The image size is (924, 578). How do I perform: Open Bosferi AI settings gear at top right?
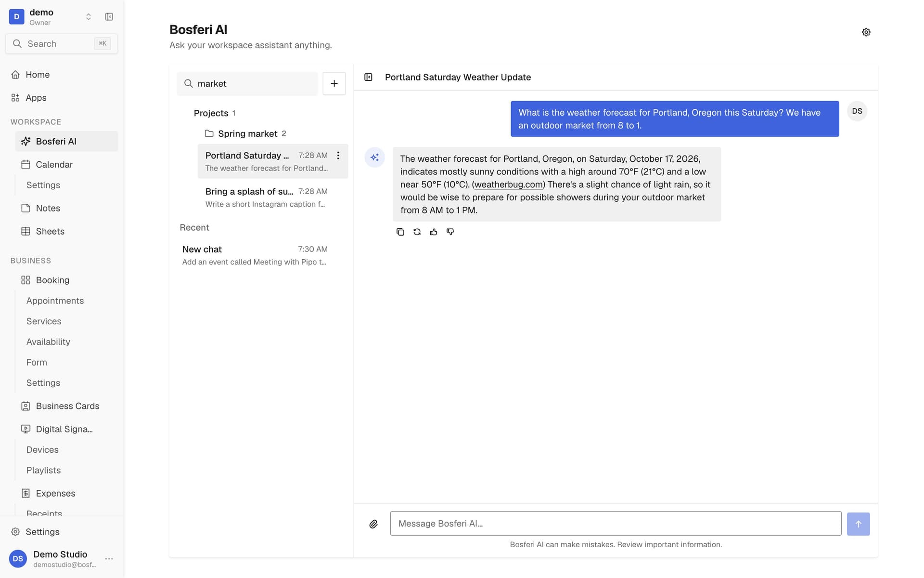866,32
